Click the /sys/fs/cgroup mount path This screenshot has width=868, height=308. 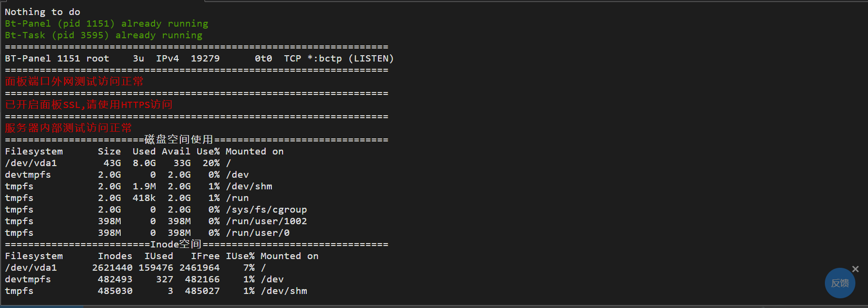267,210
